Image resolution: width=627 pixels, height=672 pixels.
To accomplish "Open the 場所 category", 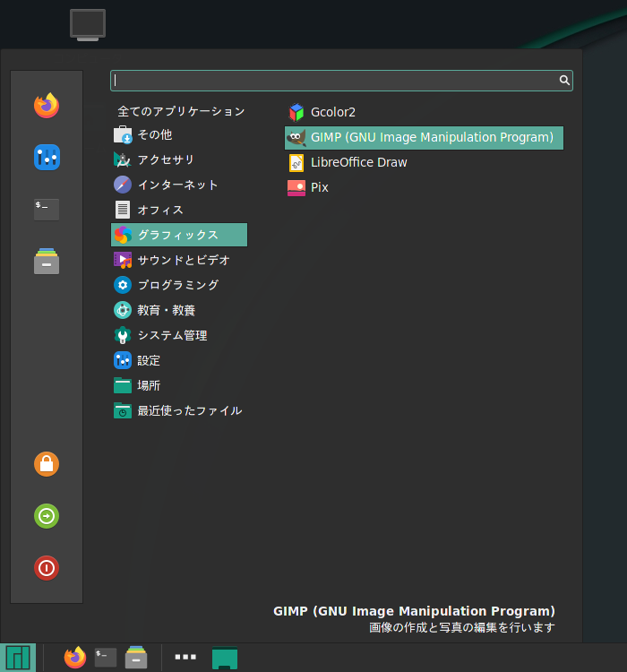I will tap(179, 385).
